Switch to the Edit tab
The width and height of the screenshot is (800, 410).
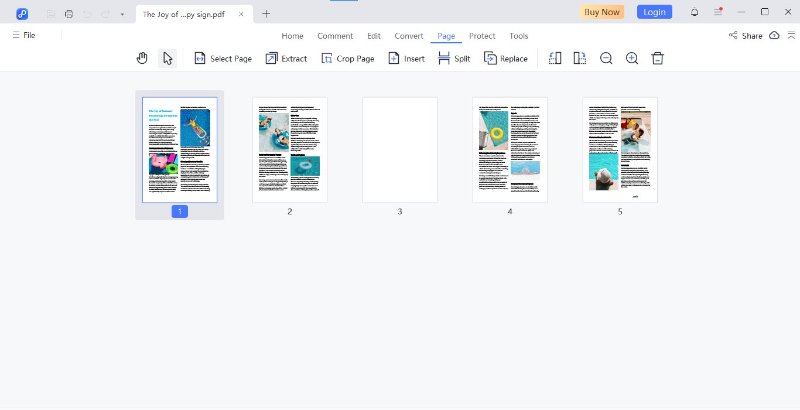point(374,36)
